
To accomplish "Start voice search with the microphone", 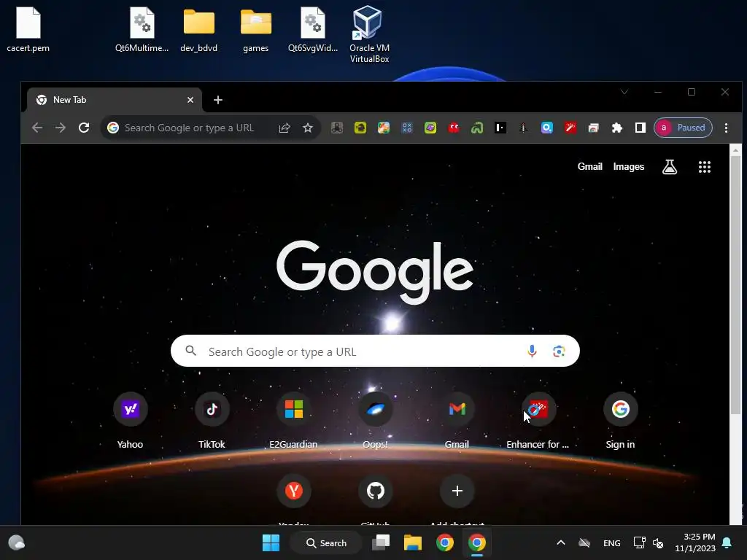I will pos(532,351).
